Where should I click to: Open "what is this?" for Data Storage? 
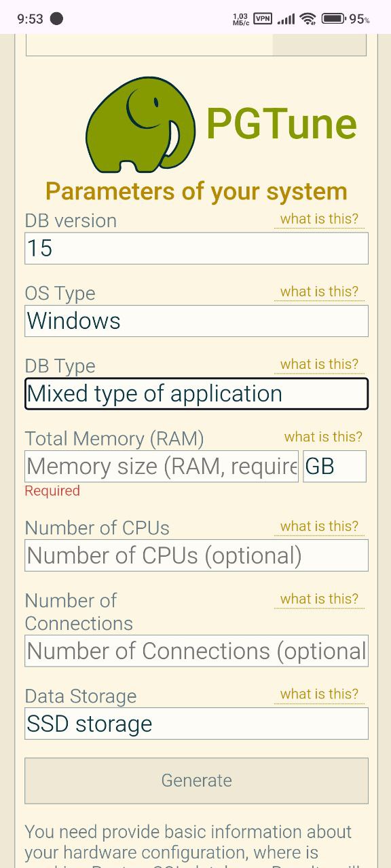tap(319, 694)
